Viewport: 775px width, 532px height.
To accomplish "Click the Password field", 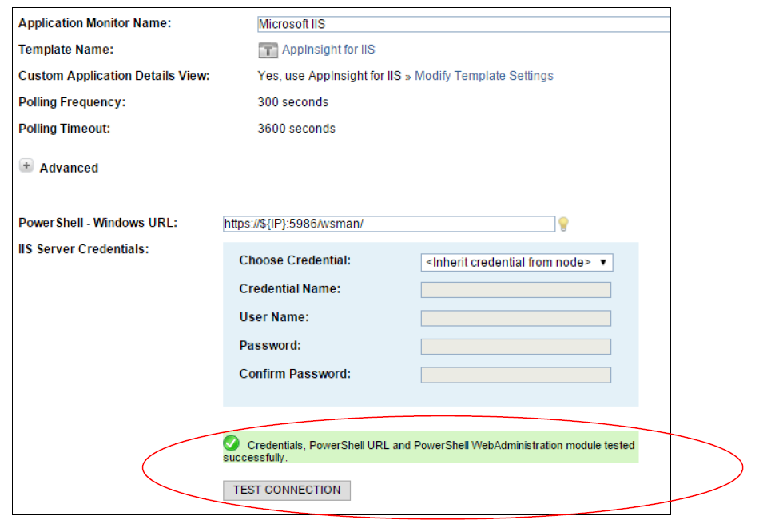I will (515, 347).
